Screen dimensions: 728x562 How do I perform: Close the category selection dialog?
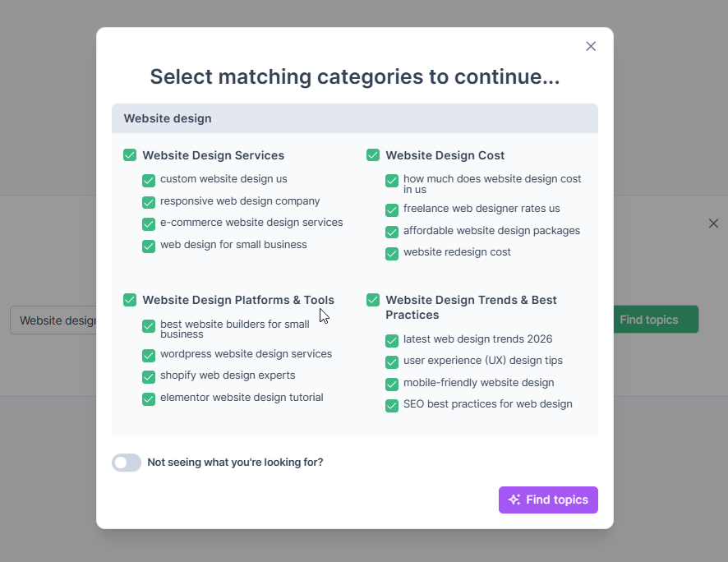pos(591,46)
